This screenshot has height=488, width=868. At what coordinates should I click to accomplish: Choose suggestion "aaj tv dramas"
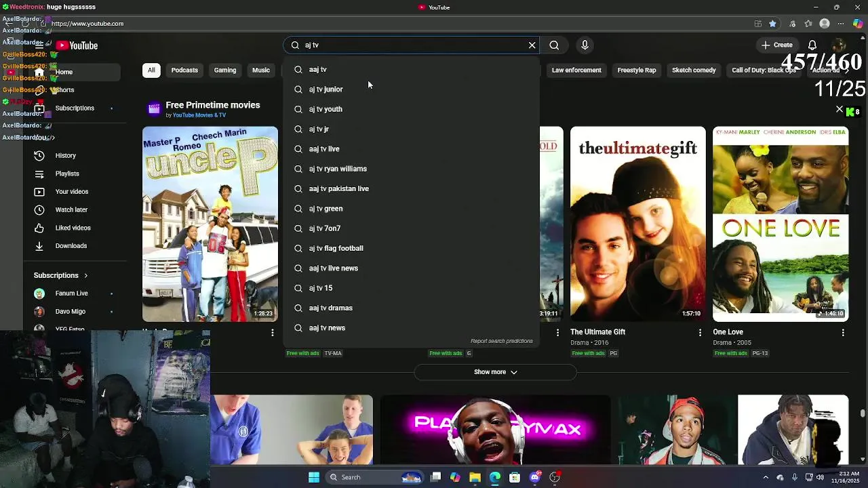[x=411, y=308]
